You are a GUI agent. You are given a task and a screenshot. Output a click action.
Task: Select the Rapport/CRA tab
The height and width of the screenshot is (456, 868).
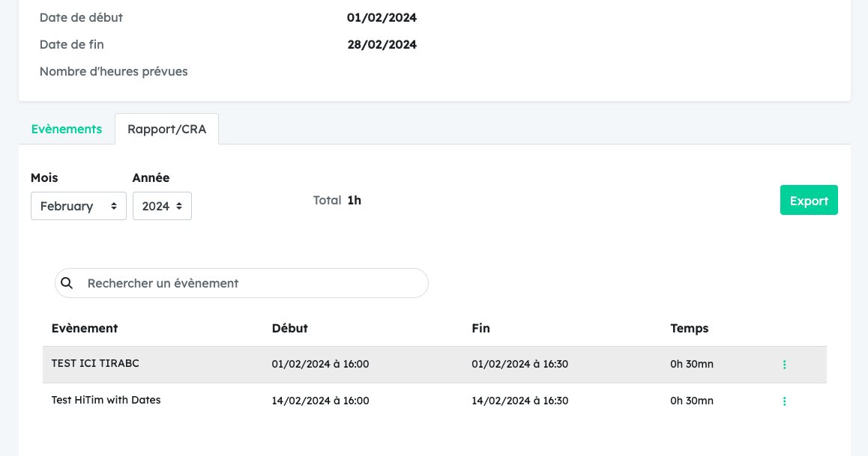click(x=166, y=129)
